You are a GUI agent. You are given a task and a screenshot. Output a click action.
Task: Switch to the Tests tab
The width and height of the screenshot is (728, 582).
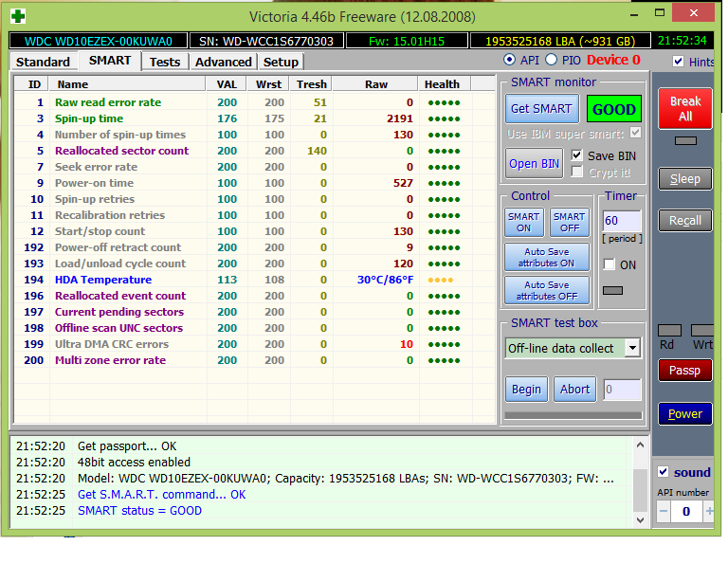pyautogui.click(x=165, y=62)
